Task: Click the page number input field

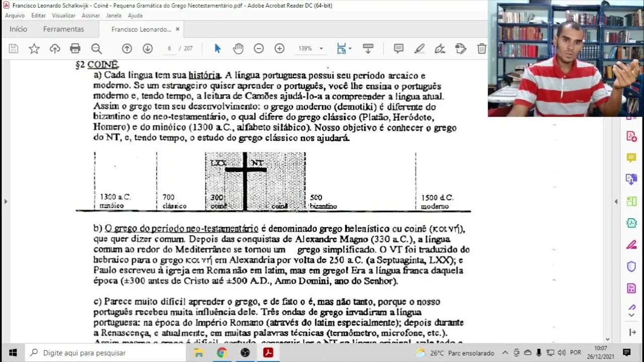Action: [170, 49]
